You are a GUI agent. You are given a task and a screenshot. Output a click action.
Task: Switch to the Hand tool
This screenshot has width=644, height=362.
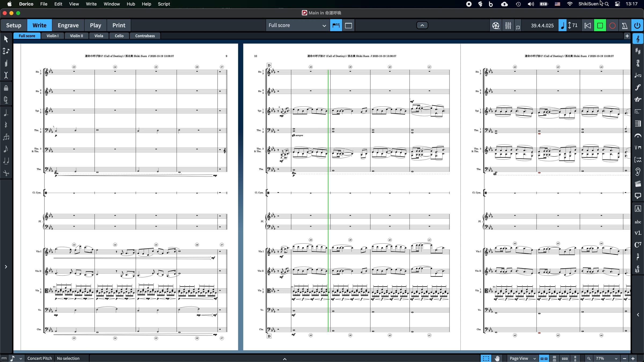(x=497, y=359)
